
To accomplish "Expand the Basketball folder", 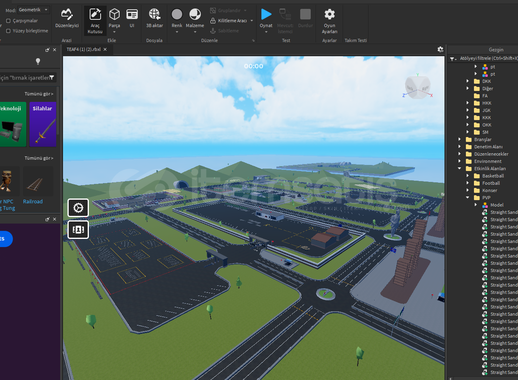I will click(x=468, y=176).
